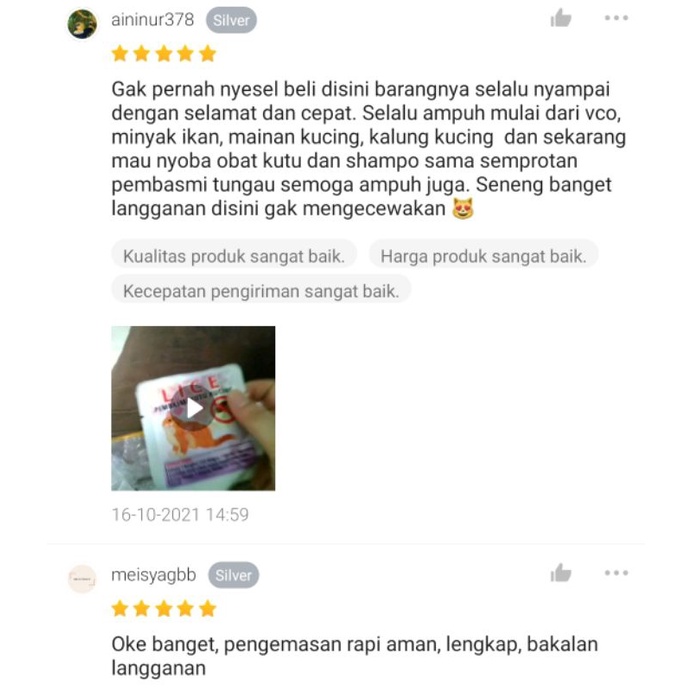Viewport: 692px width, 692px height.
Task: Click the five-star rating of aininur378
Action: point(164,54)
